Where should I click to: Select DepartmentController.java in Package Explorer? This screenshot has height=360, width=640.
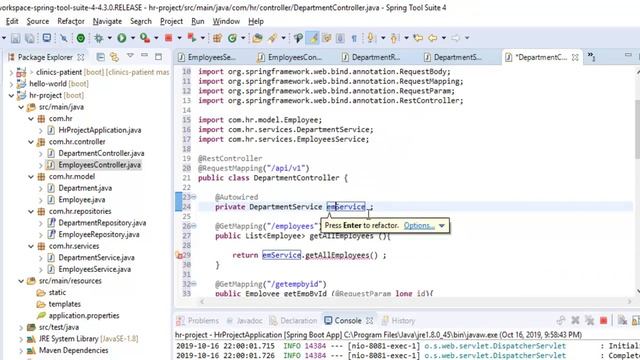tap(101, 153)
